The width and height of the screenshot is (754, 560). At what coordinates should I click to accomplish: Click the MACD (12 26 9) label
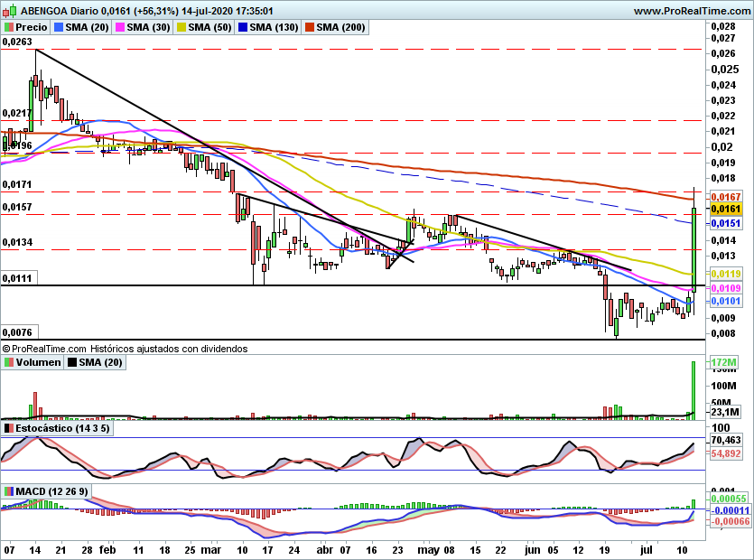(51, 491)
